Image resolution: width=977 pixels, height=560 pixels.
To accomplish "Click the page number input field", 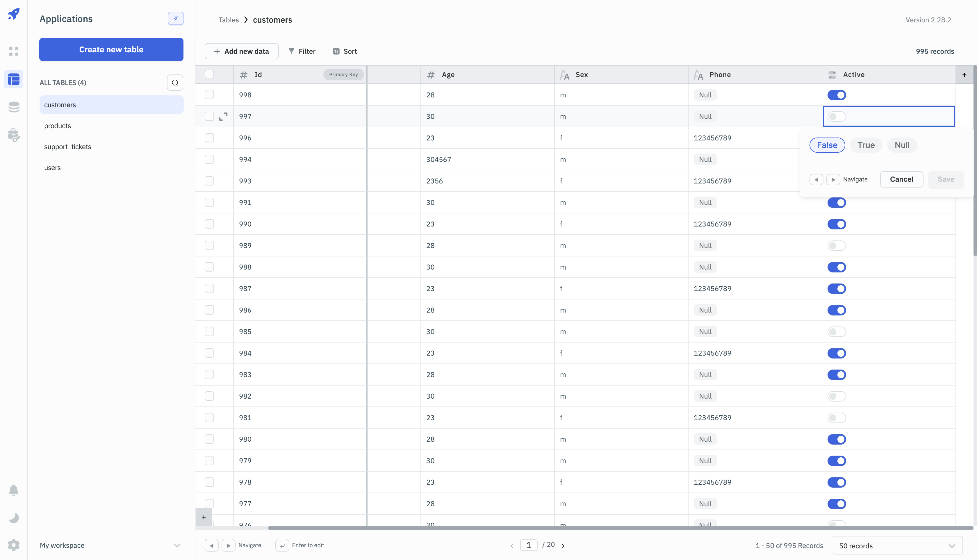I will pos(529,545).
